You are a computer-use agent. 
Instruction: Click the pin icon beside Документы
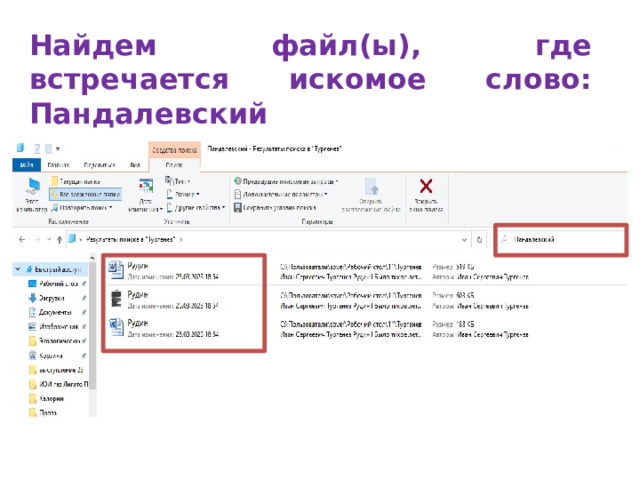pos(84,312)
